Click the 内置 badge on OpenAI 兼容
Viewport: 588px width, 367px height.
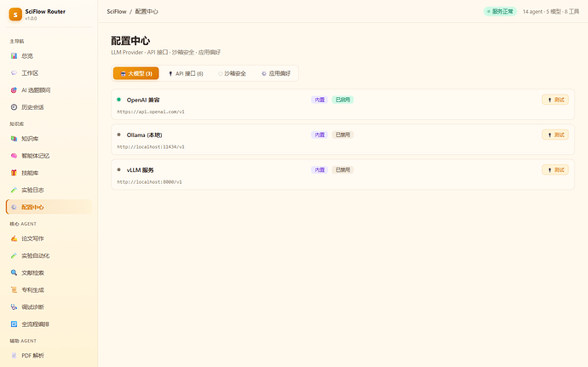pyautogui.click(x=320, y=100)
